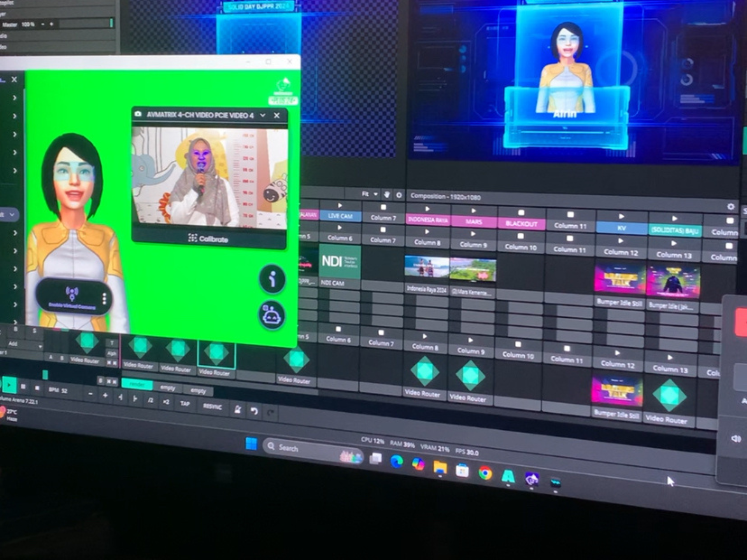Select the INDONESIA RAYA column tab

[x=427, y=220]
